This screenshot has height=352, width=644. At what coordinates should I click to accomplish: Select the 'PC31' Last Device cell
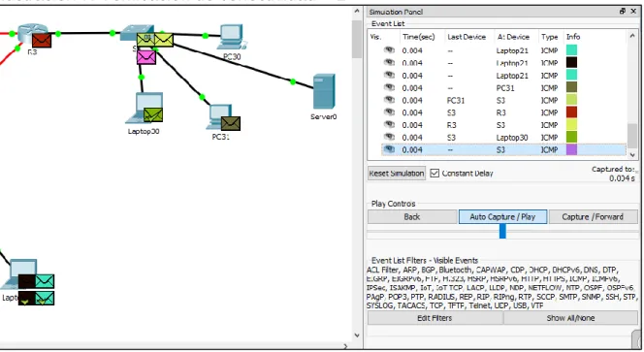click(x=456, y=100)
